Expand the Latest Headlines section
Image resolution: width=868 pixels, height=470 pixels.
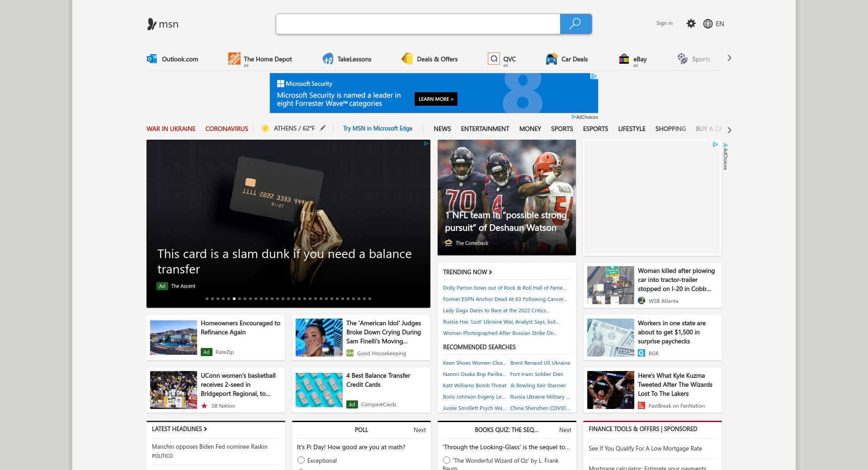tap(179, 429)
